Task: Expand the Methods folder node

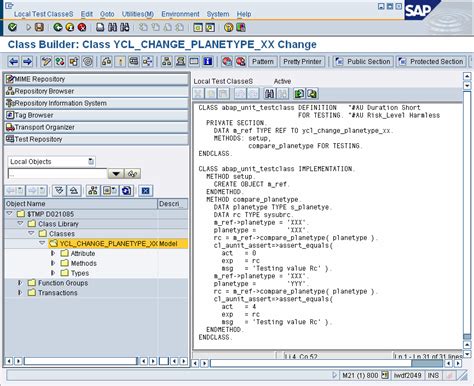Action: click(x=53, y=263)
